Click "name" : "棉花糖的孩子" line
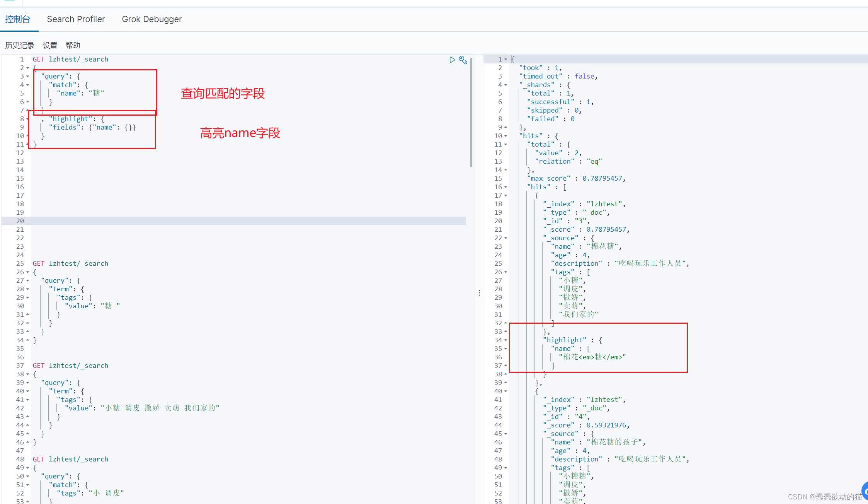868x504 pixels. click(598, 442)
